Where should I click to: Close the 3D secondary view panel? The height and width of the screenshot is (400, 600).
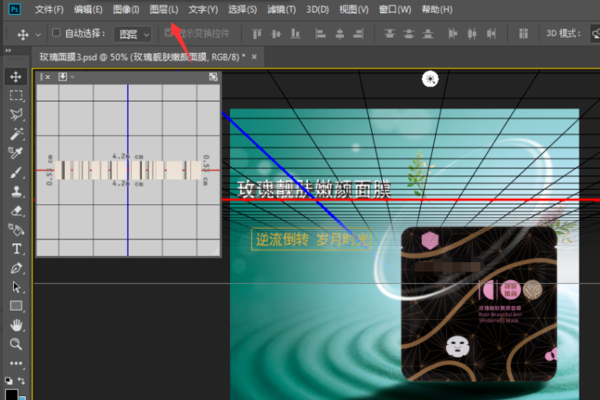pyautogui.click(x=47, y=77)
